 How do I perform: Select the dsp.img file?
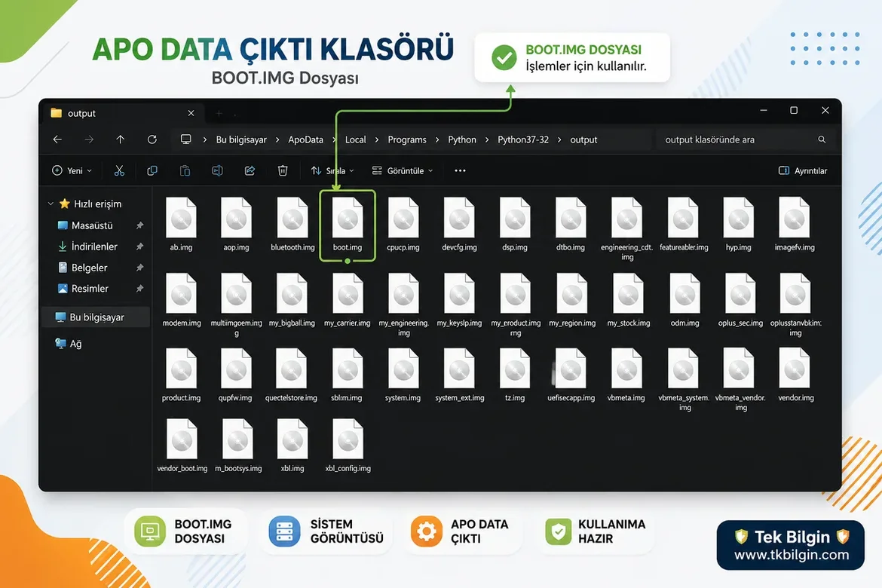click(515, 224)
